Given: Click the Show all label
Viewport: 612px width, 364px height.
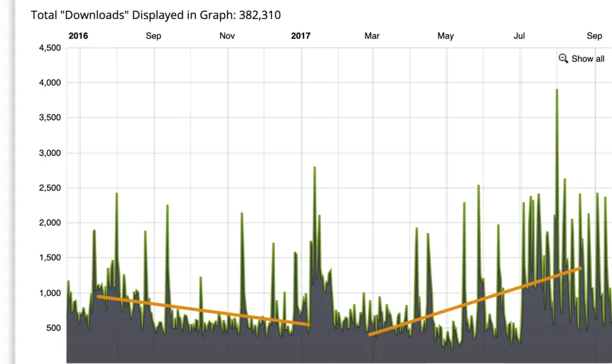Looking at the screenshot, I should pos(588,59).
